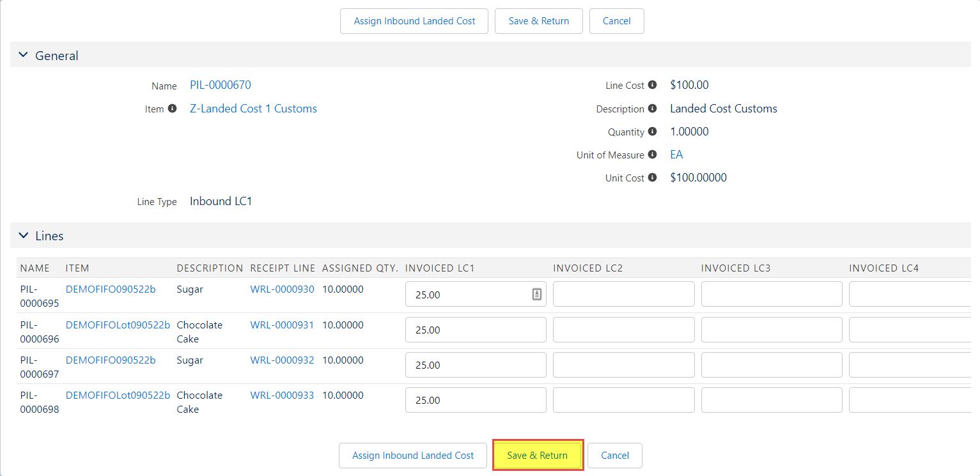
Task: Click Invoiced LC4 field for PIL-0000697
Action: [x=910, y=365]
